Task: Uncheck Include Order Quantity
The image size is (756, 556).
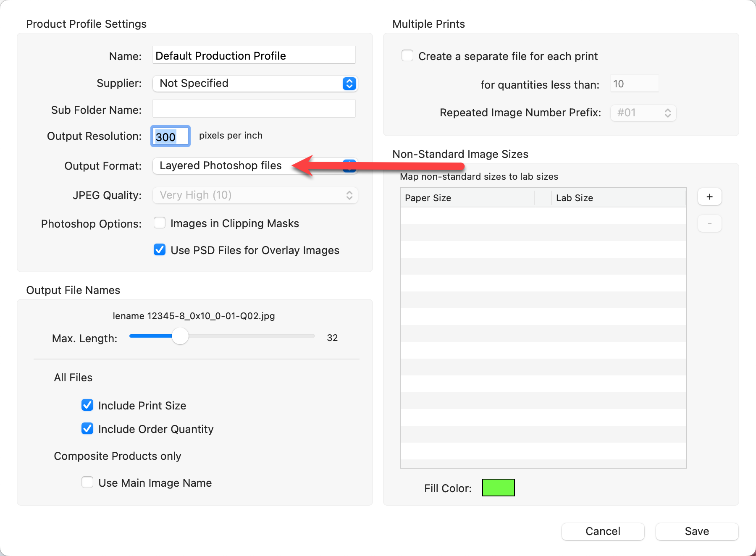Action: [x=87, y=429]
